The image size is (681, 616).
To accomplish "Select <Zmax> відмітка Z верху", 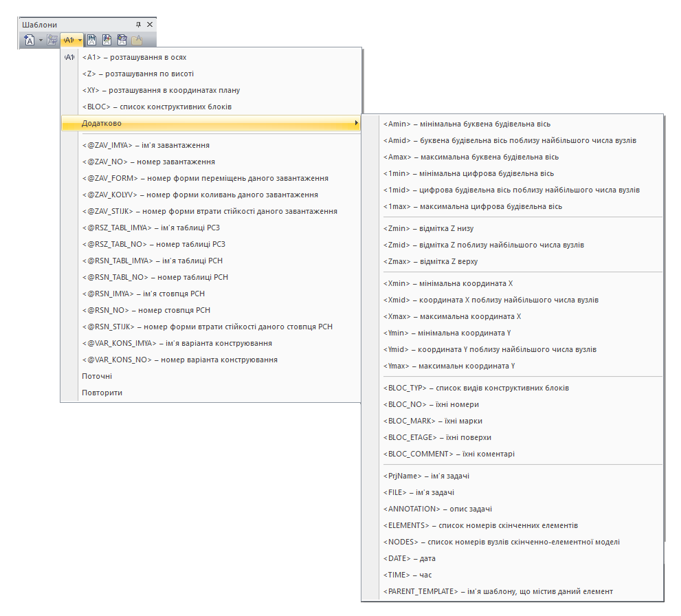I will pyautogui.click(x=430, y=261).
